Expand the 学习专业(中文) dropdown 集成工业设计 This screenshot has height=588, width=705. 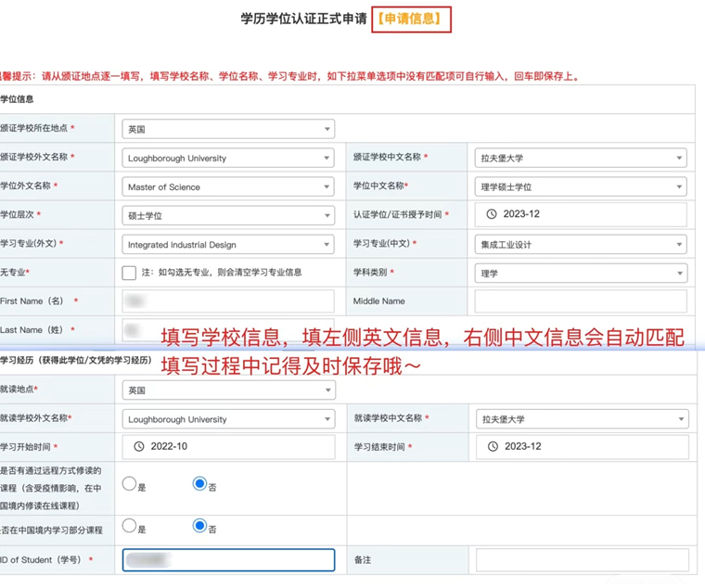[581, 244]
